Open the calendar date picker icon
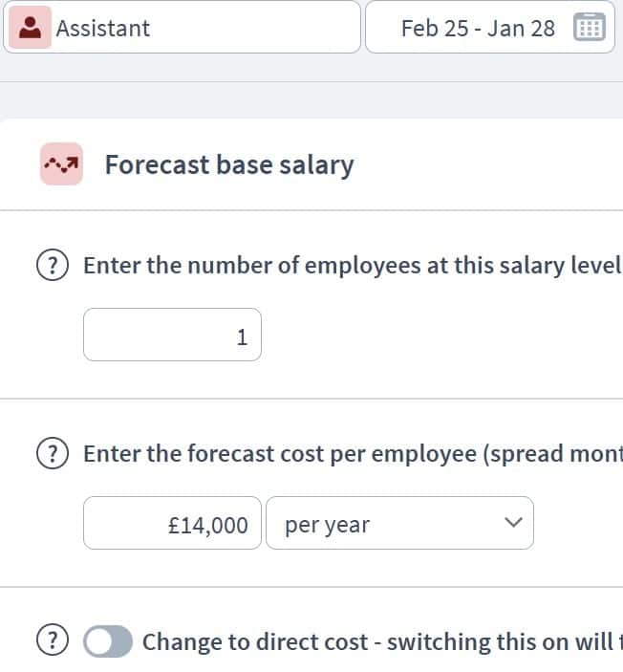Viewport: 623px width, 672px height. point(590,27)
